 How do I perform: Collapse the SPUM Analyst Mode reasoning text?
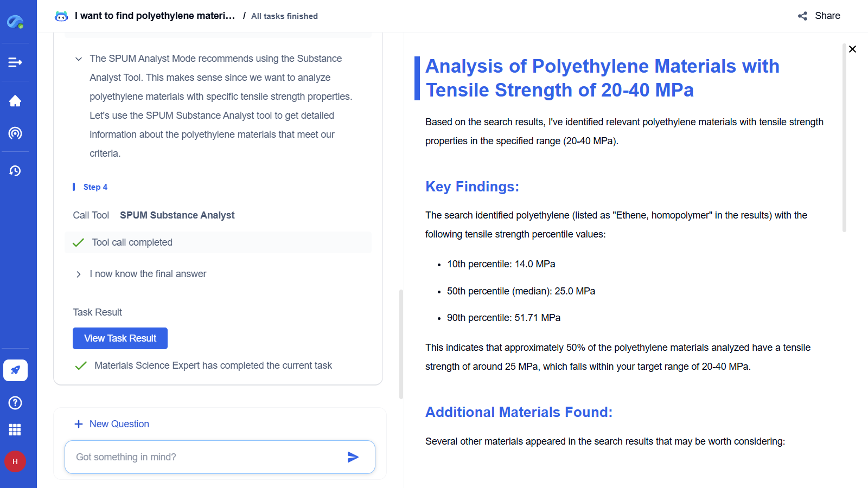click(79, 59)
